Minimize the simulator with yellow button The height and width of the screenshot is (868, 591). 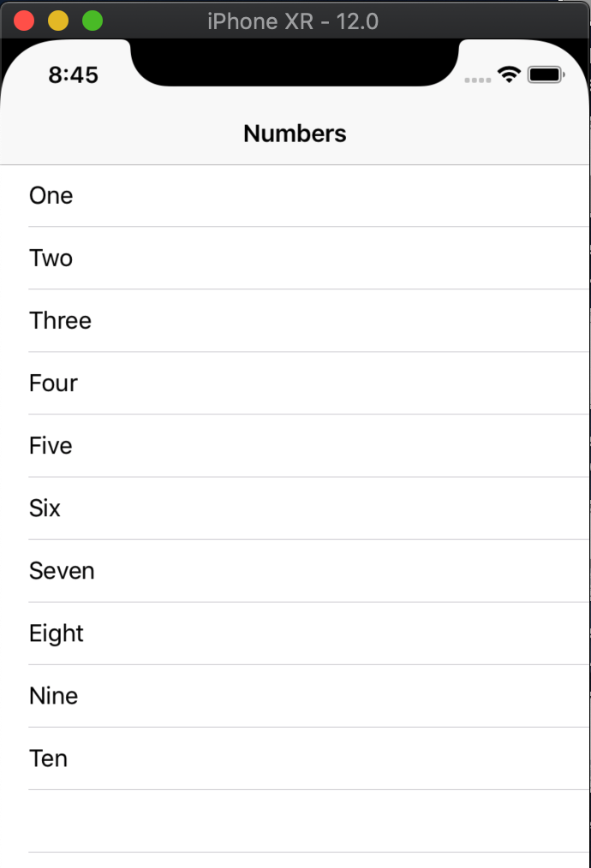click(x=58, y=21)
